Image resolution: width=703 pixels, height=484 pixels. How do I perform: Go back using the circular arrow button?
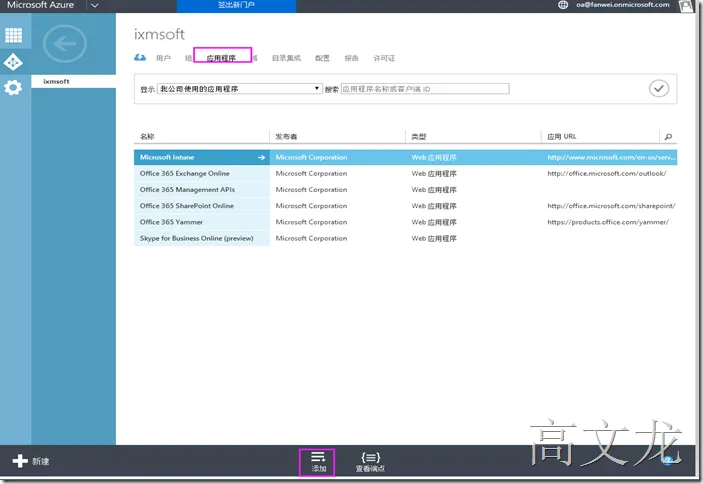point(65,43)
